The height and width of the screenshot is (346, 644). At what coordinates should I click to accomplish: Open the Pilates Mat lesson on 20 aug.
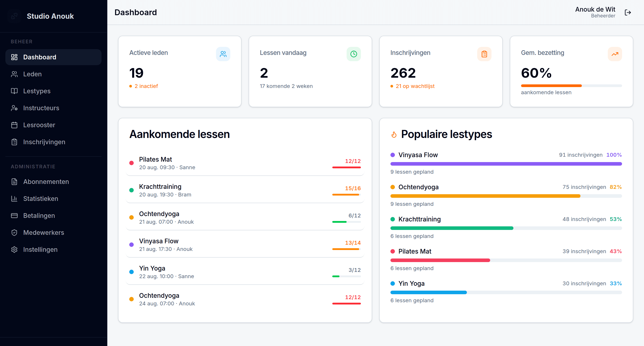(x=245, y=163)
